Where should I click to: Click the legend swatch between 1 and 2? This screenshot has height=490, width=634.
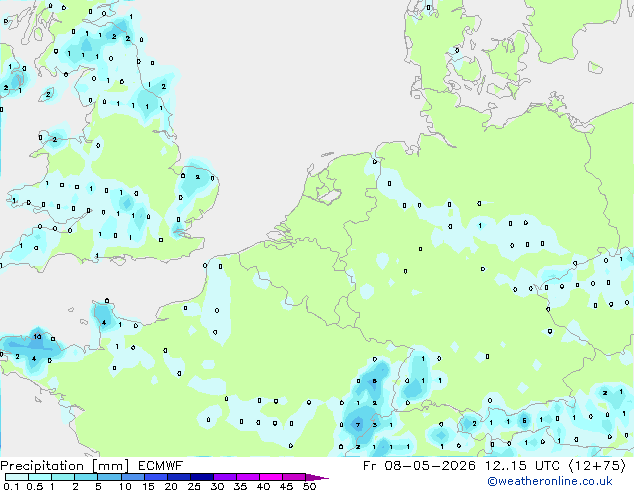coord(63,477)
